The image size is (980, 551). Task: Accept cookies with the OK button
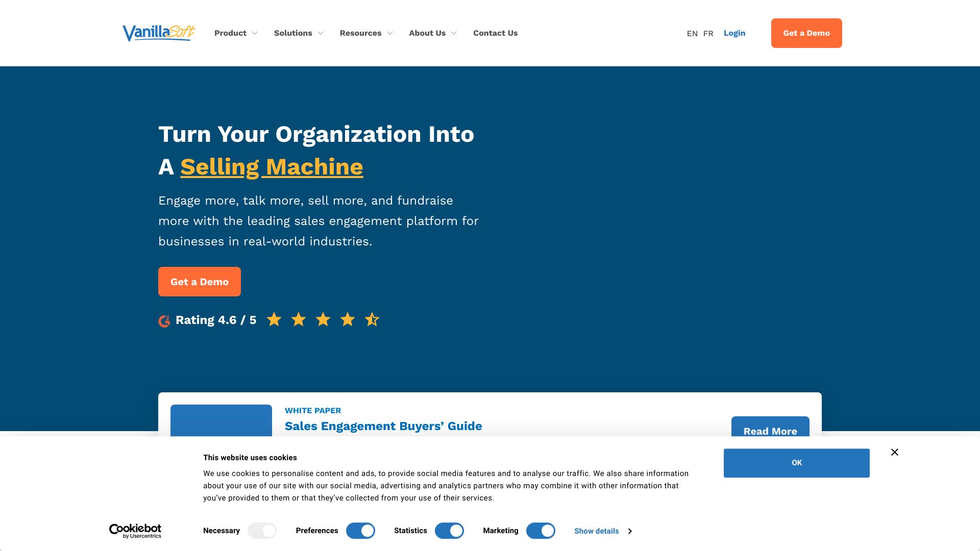(796, 463)
